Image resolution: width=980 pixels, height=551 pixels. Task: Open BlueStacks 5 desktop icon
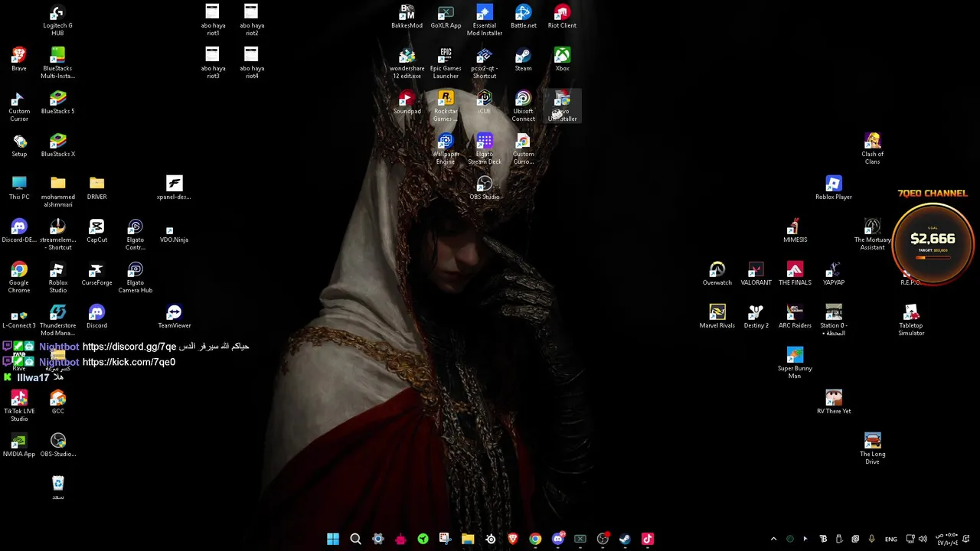coord(57,103)
